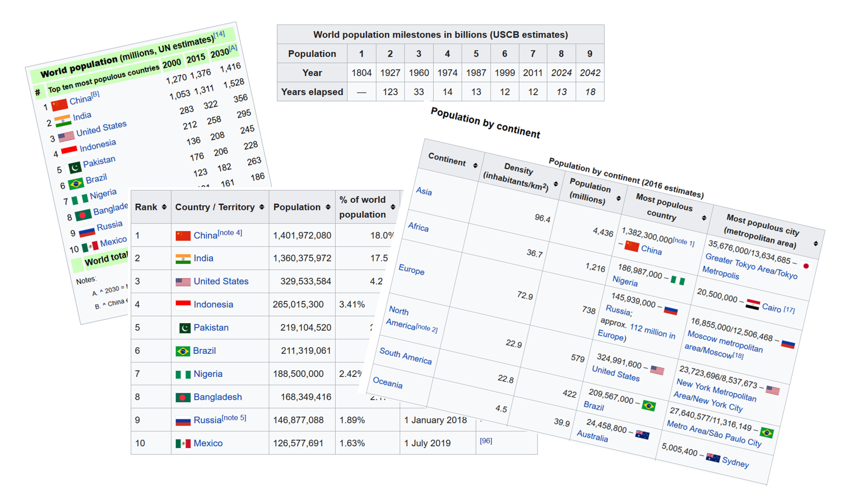The image size is (854, 504).
Task: Click Pakistan's flag in the green UN estimates table
Action: pyautogui.click(x=74, y=167)
